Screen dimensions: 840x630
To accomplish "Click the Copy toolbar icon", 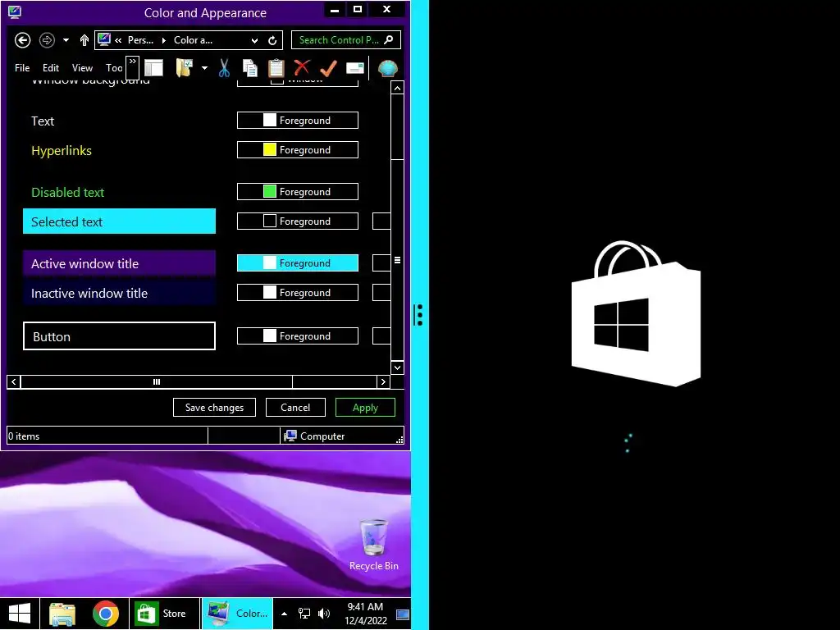I will point(249,68).
